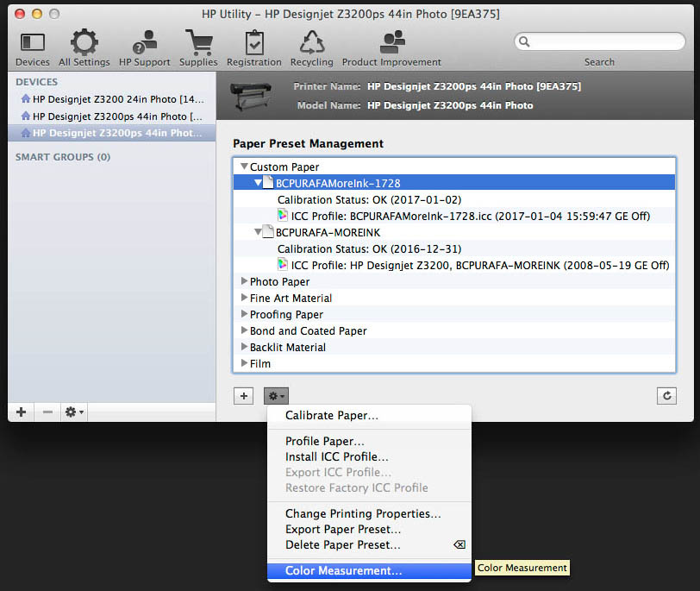
Task: Click the Supplies shopping cart icon
Action: tap(198, 43)
